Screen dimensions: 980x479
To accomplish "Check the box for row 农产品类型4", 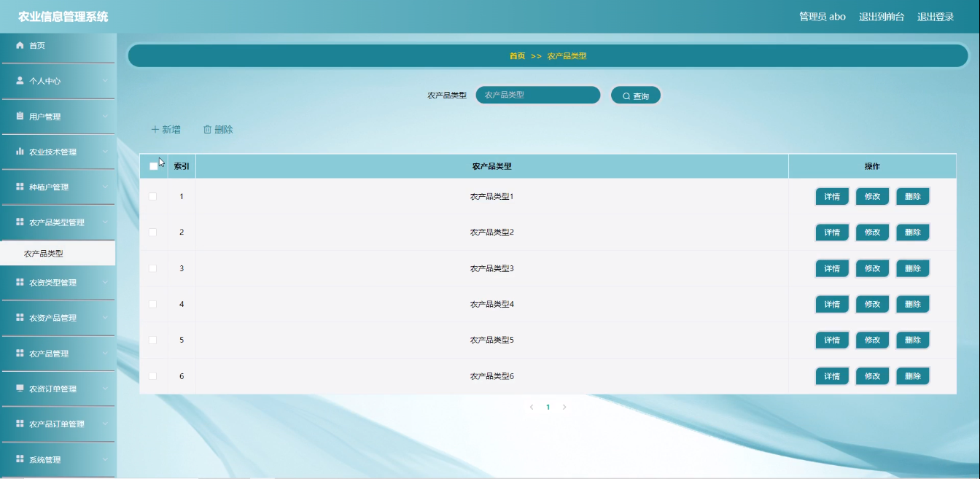I will 152,304.
